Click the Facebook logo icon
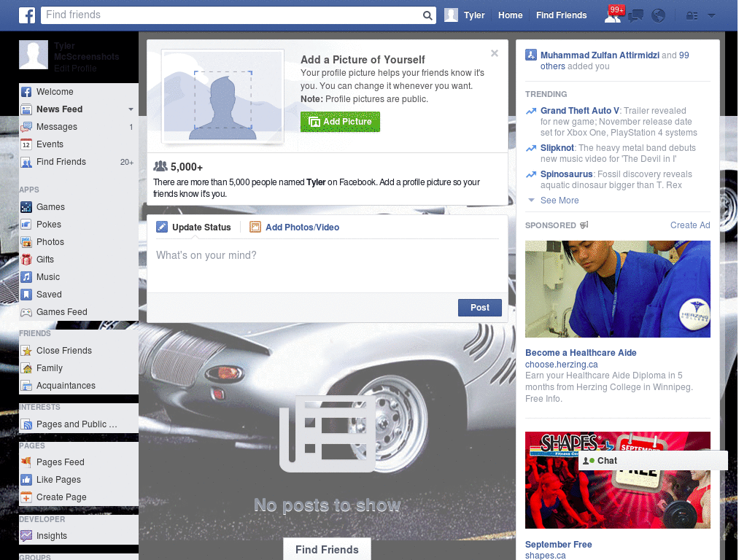Image resolution: width=747 pixels, height=560 pixels. click(27, 15)
